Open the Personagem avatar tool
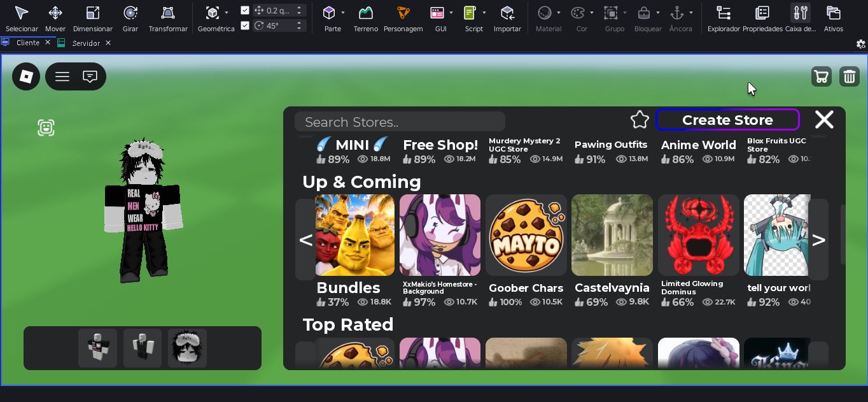Screen dimensions: 868x402 (x=403, y=13)
